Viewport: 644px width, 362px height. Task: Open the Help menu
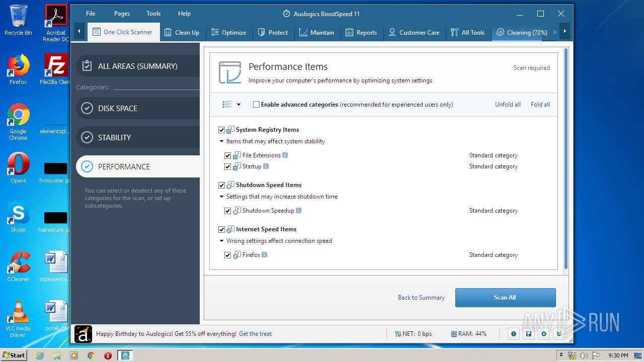(184, 14)
